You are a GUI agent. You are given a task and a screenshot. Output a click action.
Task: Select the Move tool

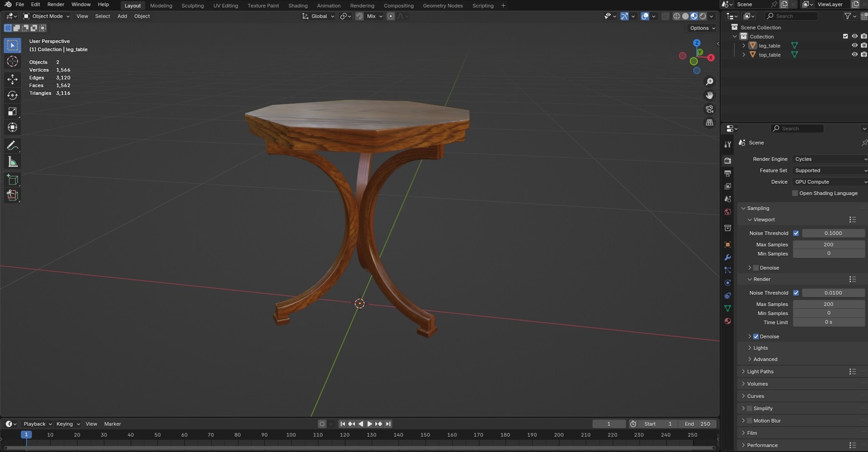(x=13, y=79)
